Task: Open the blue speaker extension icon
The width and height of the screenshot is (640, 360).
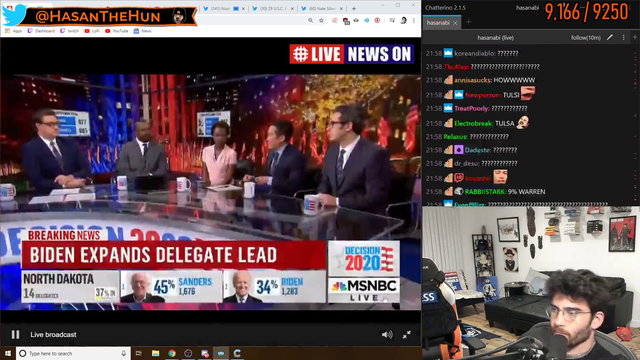Action: click(x=366, y=20)
